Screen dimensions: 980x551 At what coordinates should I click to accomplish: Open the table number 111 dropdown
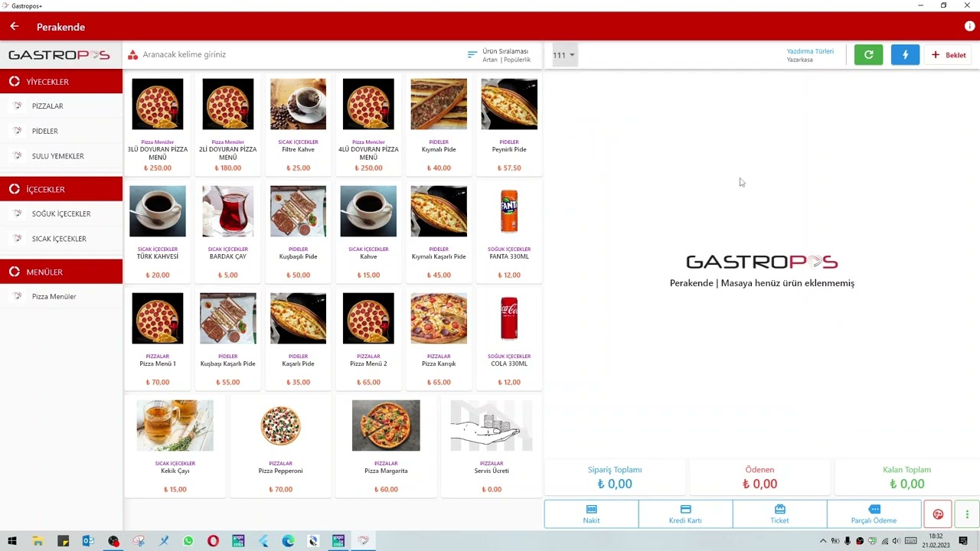click(x=563, y=55)
